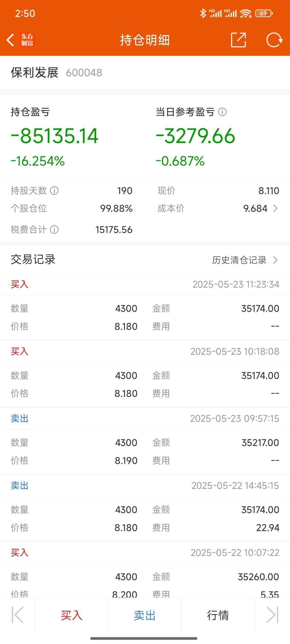The height and width of the screenshot is (644, 290).
Task: Tap the back arrow icon
Action: 10,40
